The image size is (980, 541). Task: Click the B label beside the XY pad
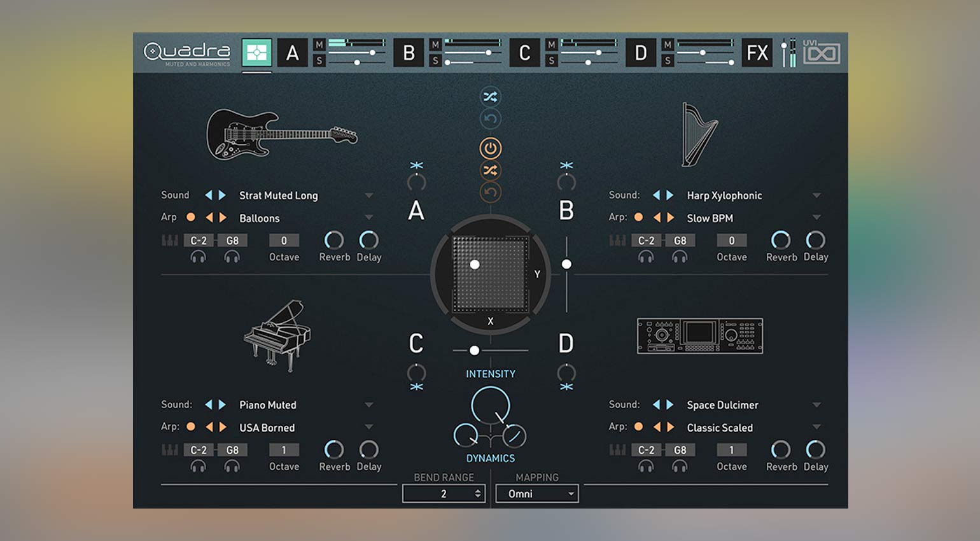(566, 210)
